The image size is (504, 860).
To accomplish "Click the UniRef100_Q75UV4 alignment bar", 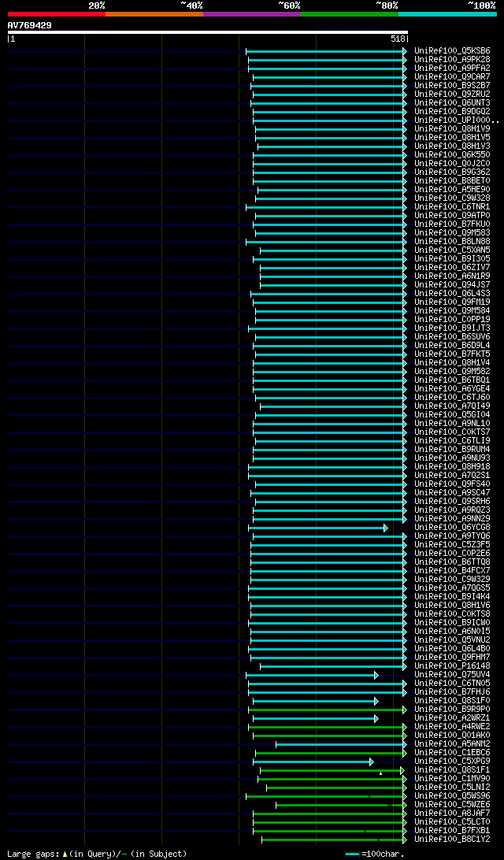I will click(312, 675).
